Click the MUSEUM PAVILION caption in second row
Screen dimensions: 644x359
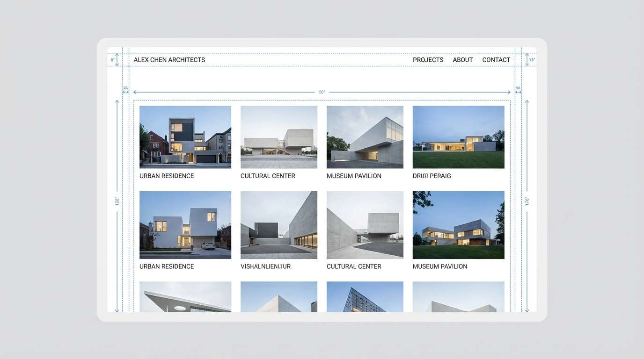(439, 266)
